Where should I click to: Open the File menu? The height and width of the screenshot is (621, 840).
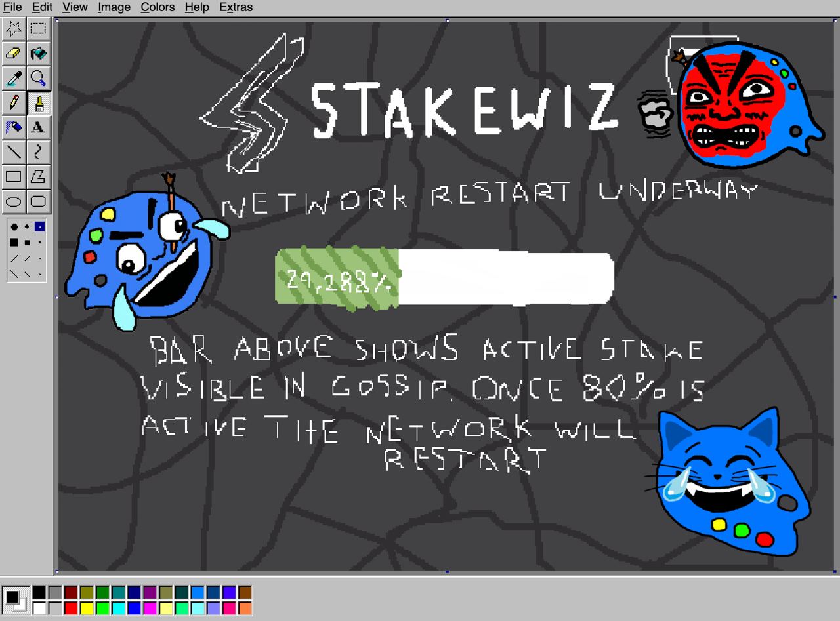click(12, 7)
